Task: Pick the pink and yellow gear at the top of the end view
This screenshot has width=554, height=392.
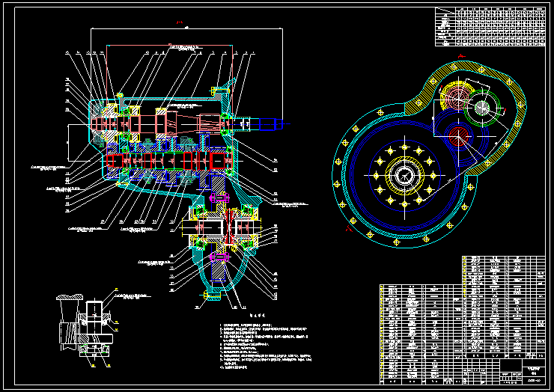Action: (x=456, y=97)
